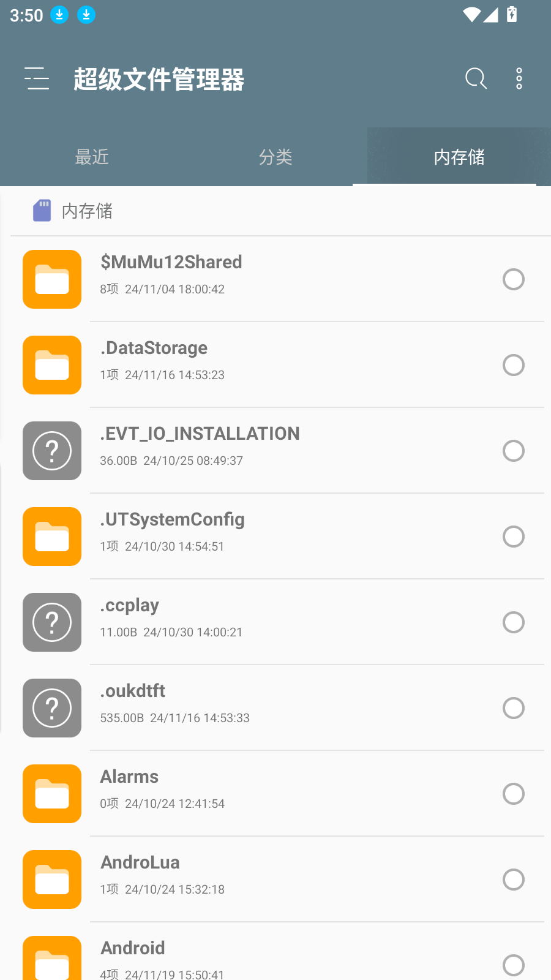This screenshot has height=980, width=551.
Task: Select the radio button for AndroLua
Action: coord(514,880)
